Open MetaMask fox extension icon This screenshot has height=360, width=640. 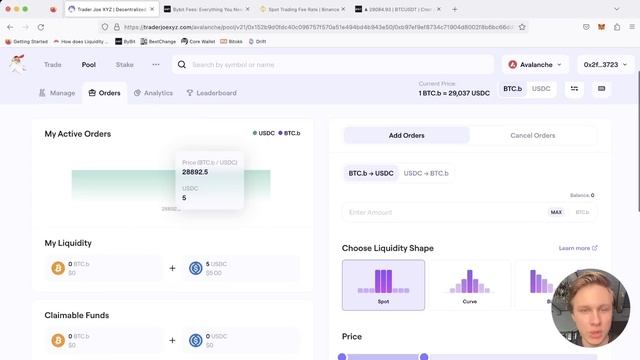click(x=601, y=27)
